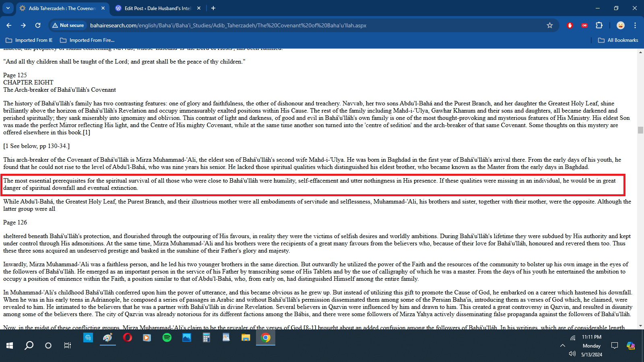Open the Extensions puzzle piece menu

[x=599, y=25]
